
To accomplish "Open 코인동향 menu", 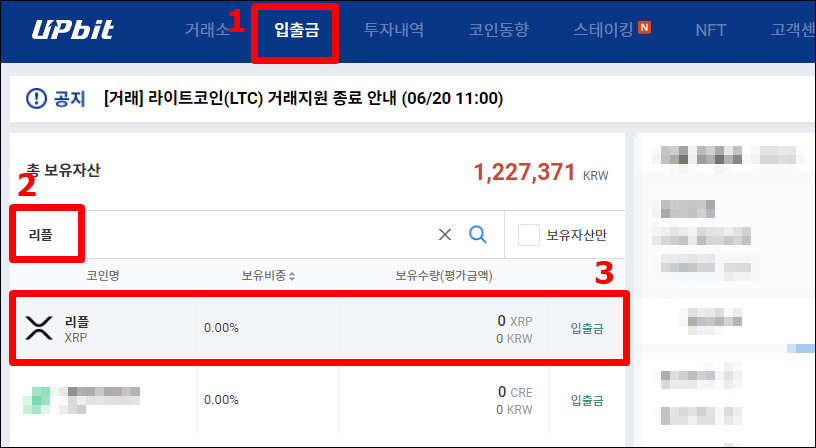I will pos(499,30).
